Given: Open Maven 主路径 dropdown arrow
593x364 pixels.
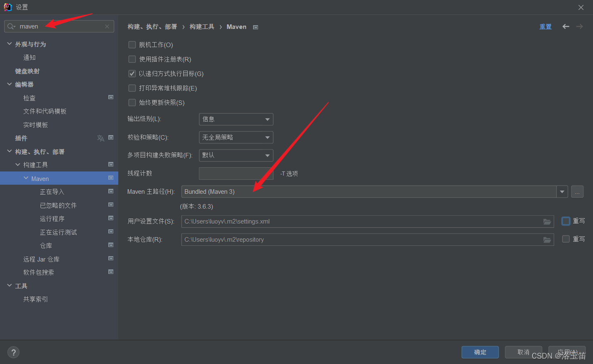Looking at the screenshot, I should [x=562, y=192].
